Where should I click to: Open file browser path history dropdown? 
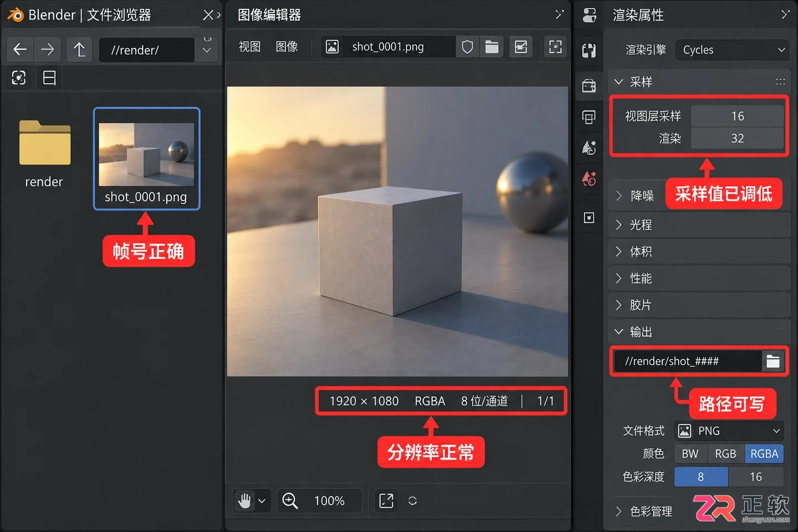click(207, 50)
